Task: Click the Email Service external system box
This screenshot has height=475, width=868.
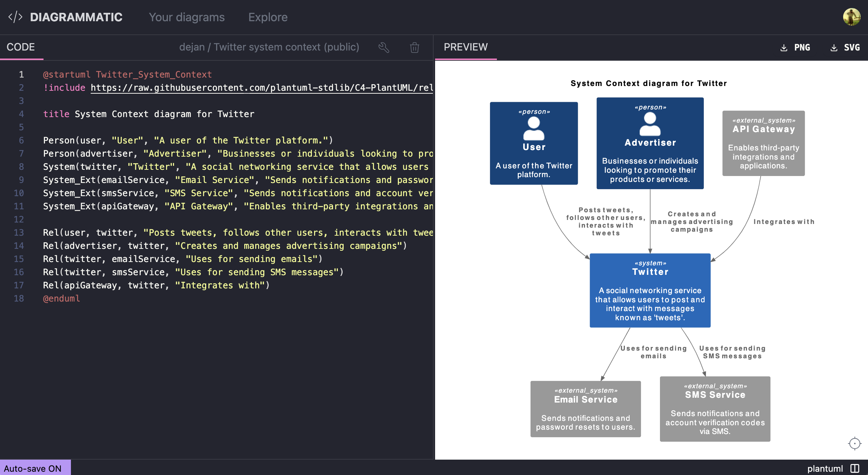Action: coord(586,409)
